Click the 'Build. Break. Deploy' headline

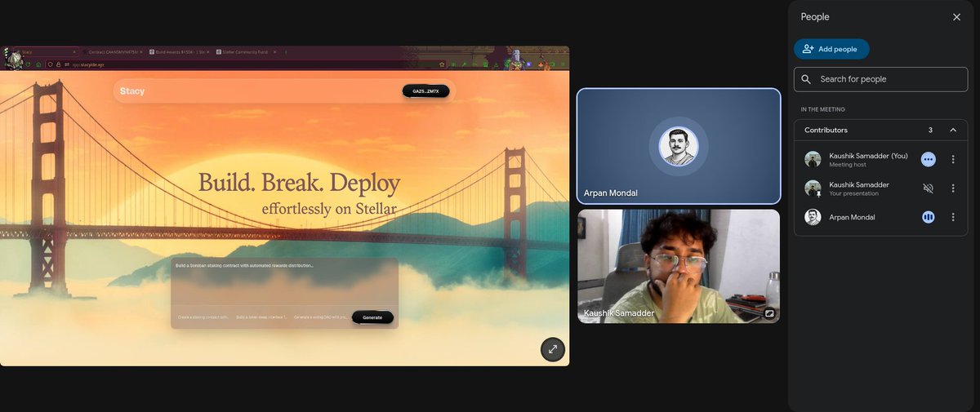tap(300, 183)
